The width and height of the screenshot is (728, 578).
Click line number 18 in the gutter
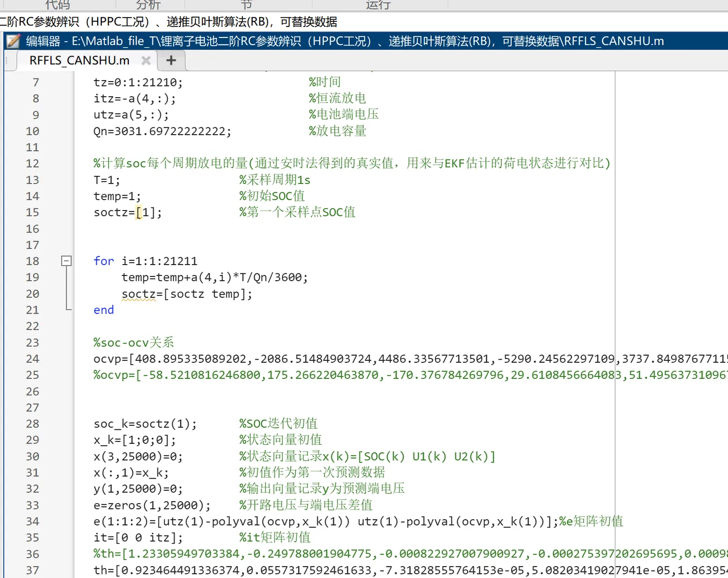(32, 261)
